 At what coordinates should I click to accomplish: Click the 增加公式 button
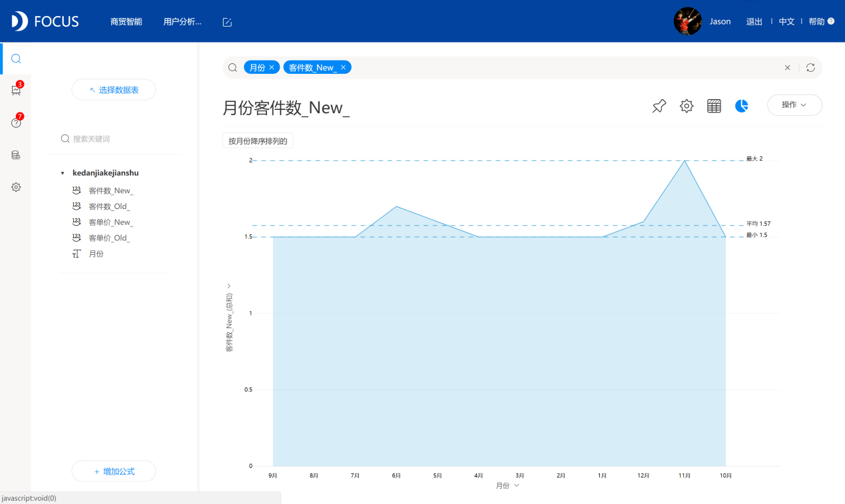[114, 471]
